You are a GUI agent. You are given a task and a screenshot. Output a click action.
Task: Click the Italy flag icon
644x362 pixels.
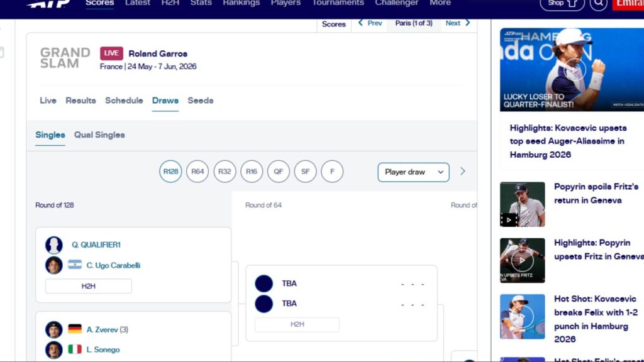[75, 349]
